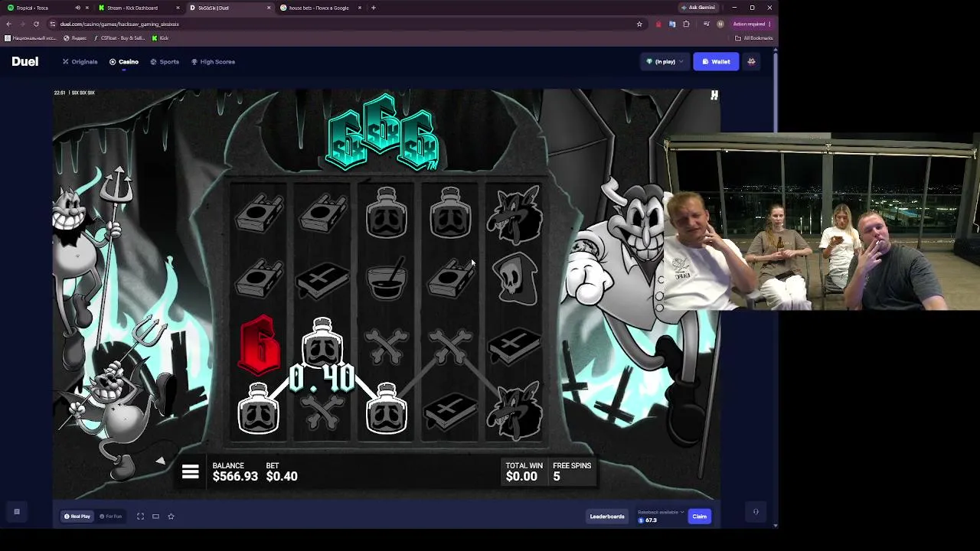Viewport: 980px width, 551px height.
Task: Click the $0.40 bet amount
Action: (x=282, y=476)
